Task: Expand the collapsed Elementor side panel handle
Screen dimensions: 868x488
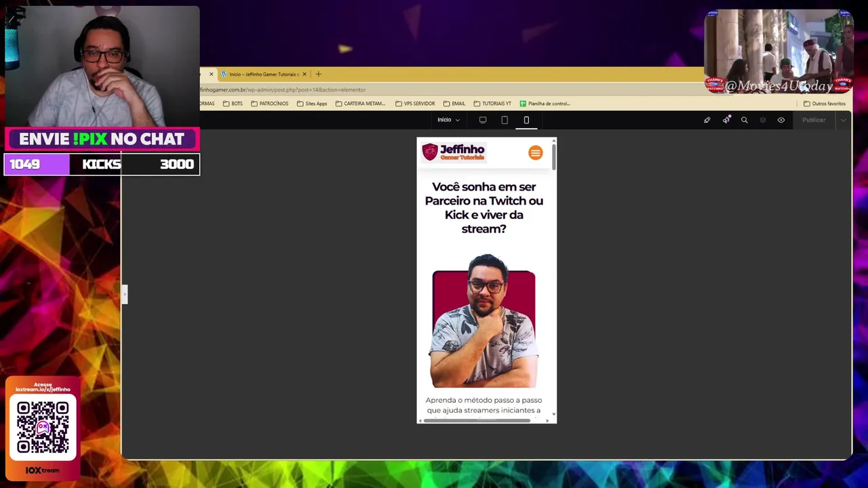Action: pyautogui.click(x=125, y=294)
